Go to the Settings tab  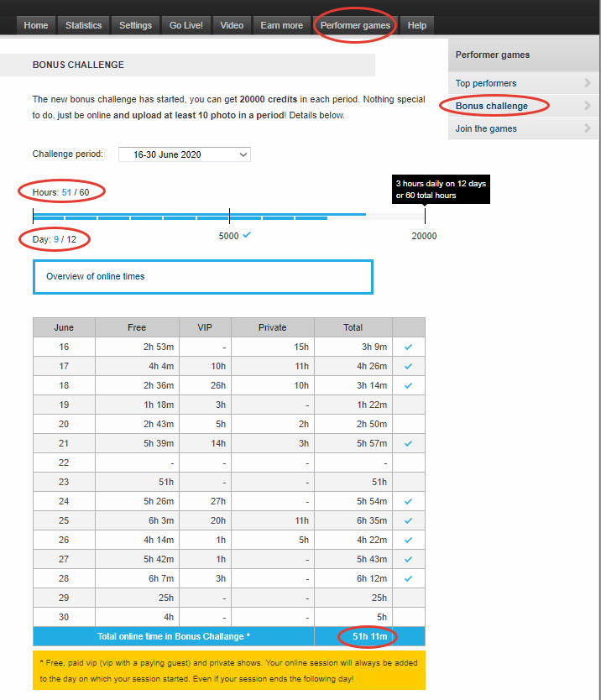(x=135, y=25)
